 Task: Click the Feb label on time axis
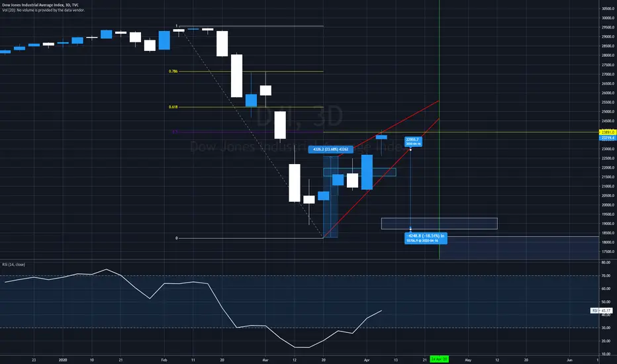pos(164,360)
